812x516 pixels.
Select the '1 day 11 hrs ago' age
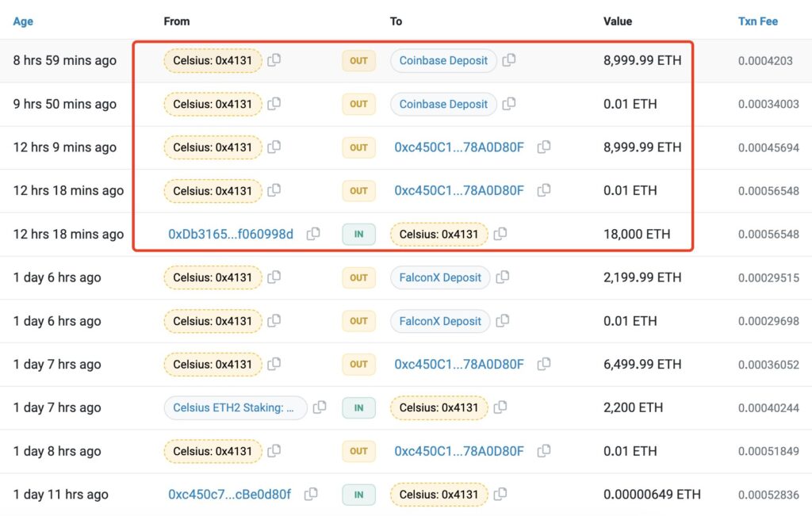[60, 495]
